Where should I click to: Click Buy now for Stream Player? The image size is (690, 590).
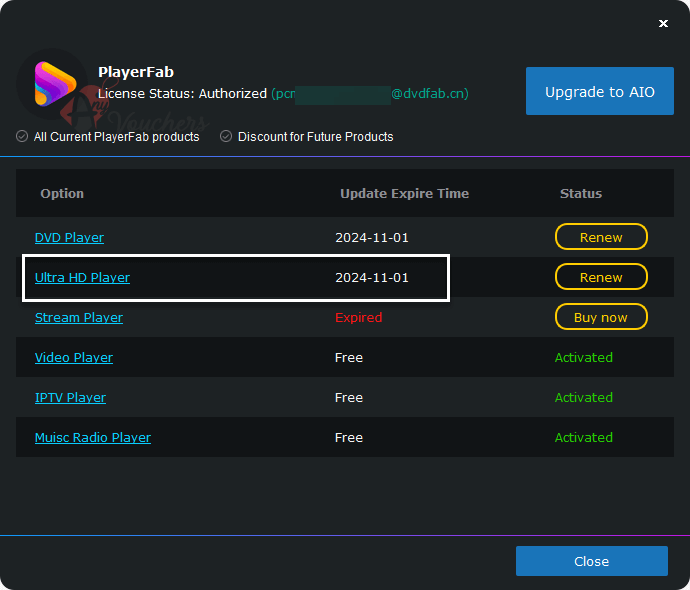(601, 317)
